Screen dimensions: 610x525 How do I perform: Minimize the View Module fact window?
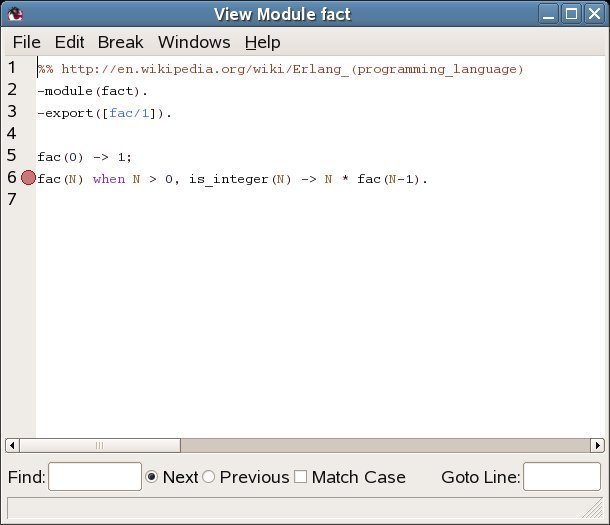[550, 14]
